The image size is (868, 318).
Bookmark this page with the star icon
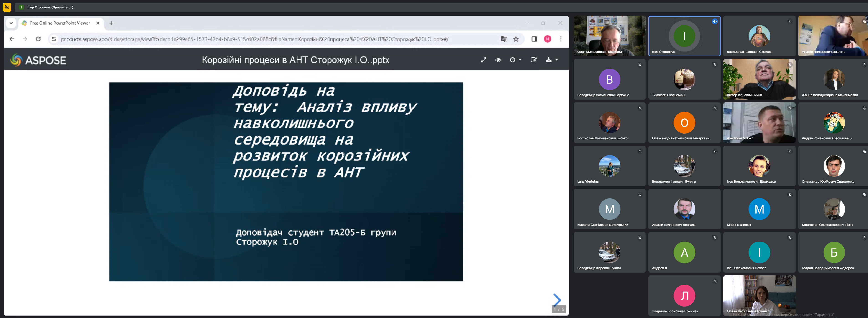coord(516,39)
